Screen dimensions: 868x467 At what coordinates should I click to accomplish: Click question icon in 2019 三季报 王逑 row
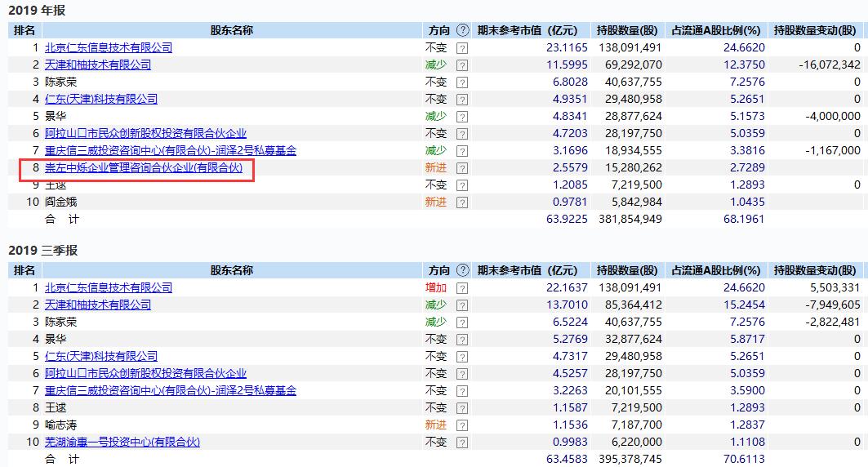pyautogui.click(x=462, y=408)
